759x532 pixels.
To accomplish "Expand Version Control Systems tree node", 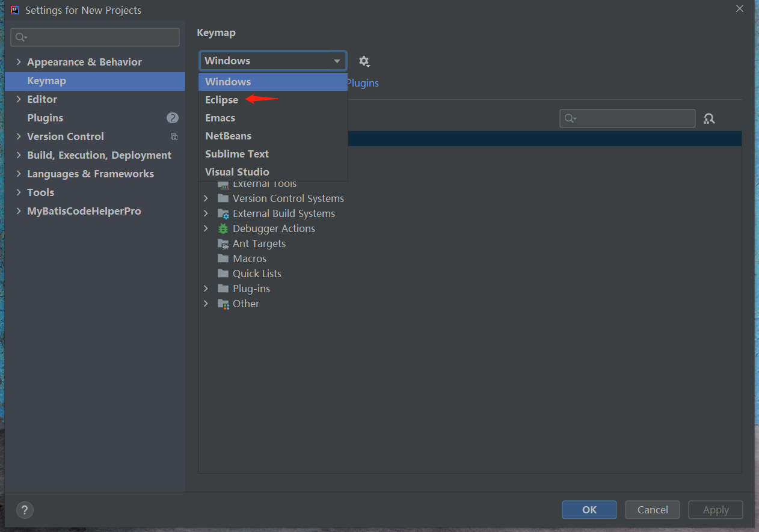I will 206,198.
